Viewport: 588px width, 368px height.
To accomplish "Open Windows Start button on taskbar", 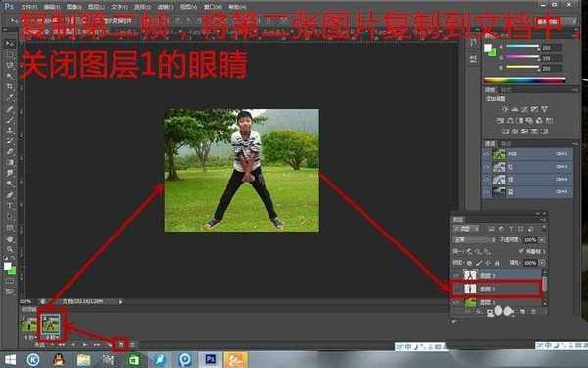I will tap(10, 360).
